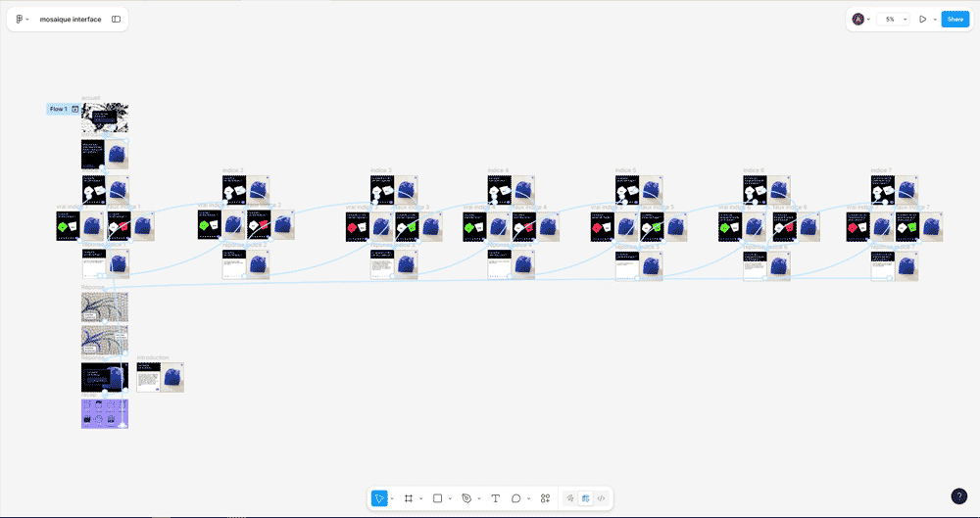This screenshot has height=518, width=980.
Task: Select the Rectangle shape tool
Action: coord(437,498)
